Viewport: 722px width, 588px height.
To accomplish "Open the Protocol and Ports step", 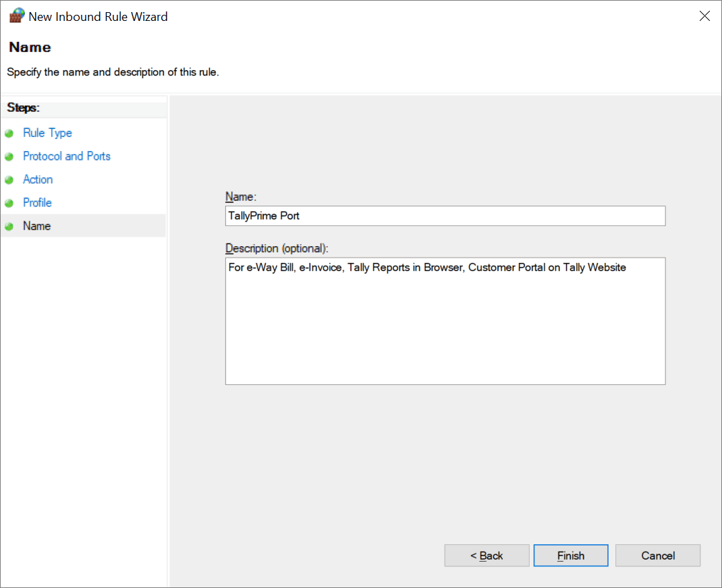I will click(x=67, y=156).
